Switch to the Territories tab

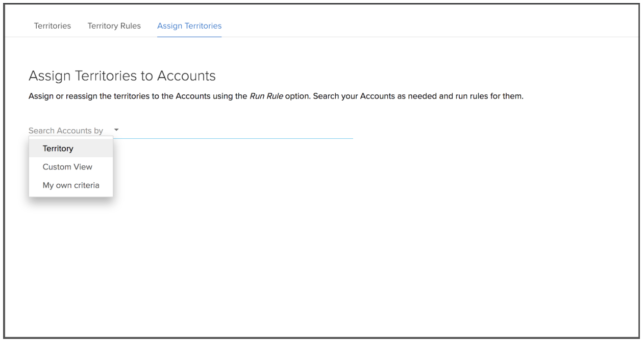[x=52, y=26]
